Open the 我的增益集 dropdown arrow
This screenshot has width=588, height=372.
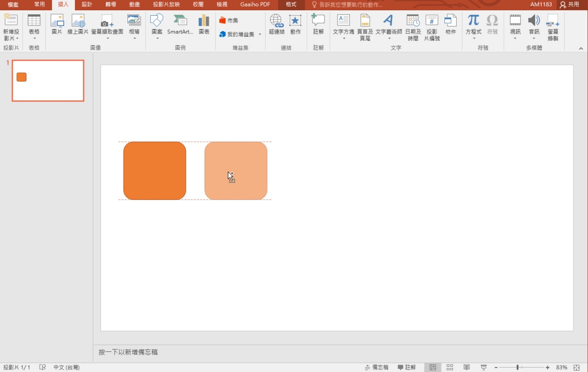click(x=260, y=34)
